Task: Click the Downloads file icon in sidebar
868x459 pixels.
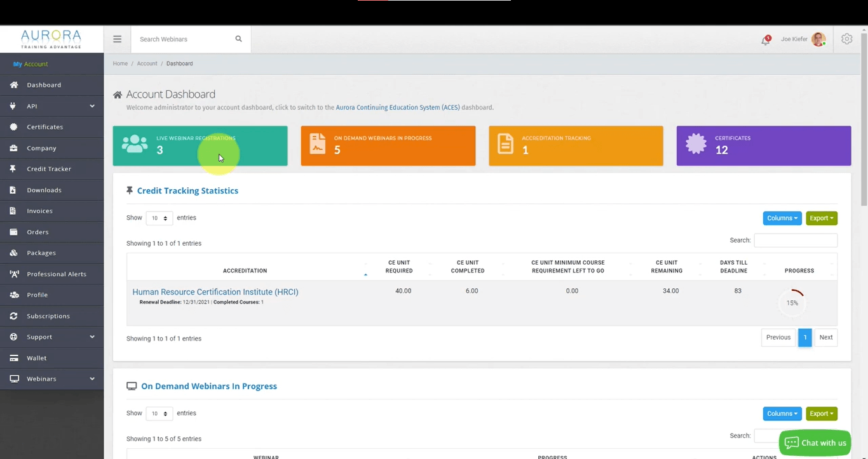Action: click(x=14, y=190)
